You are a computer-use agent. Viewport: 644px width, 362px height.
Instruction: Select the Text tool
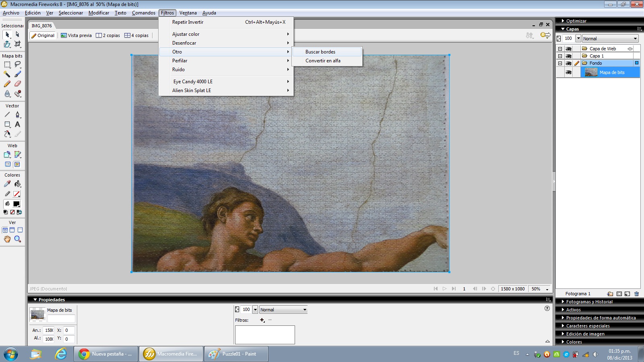[x=17, y=124]
